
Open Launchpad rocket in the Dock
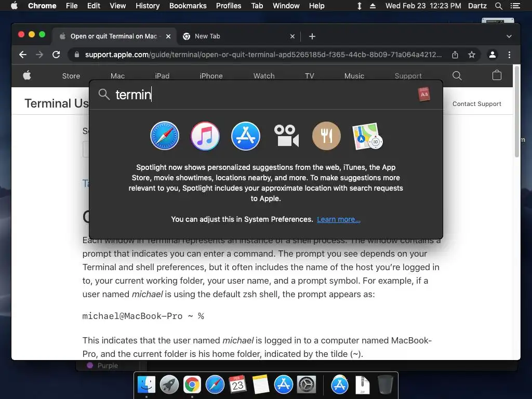(x=169, y=385)
